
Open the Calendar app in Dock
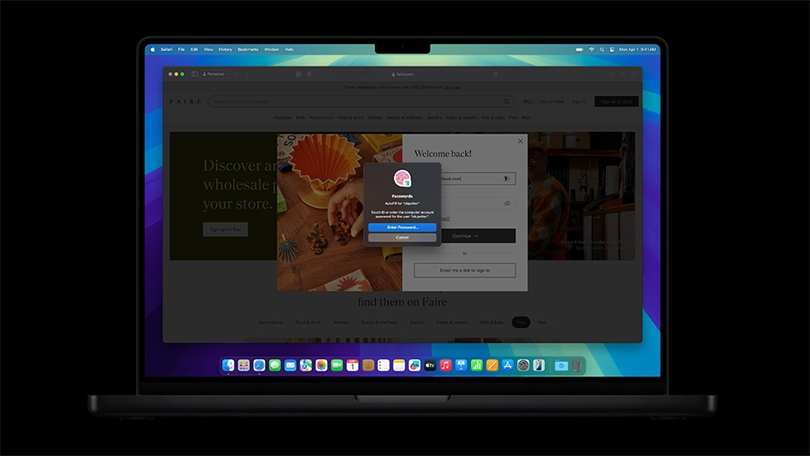coord(352,366)
